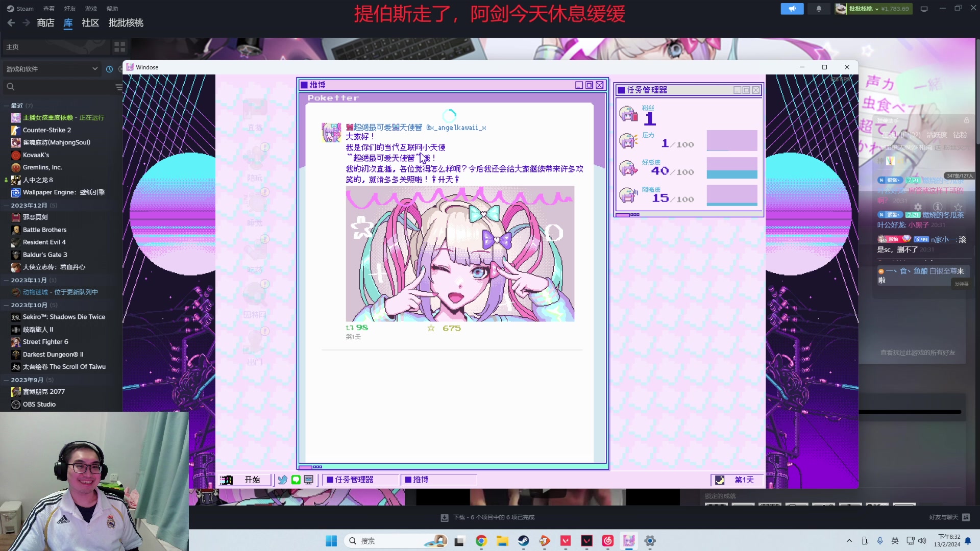Click the 好感度 progress bar

pos(731,168)
